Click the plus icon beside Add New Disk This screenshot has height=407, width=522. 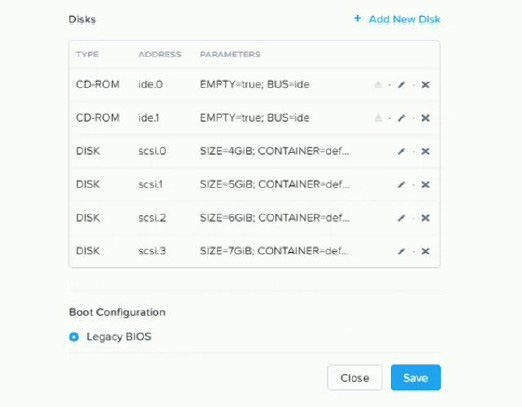(x=357, y=18)
